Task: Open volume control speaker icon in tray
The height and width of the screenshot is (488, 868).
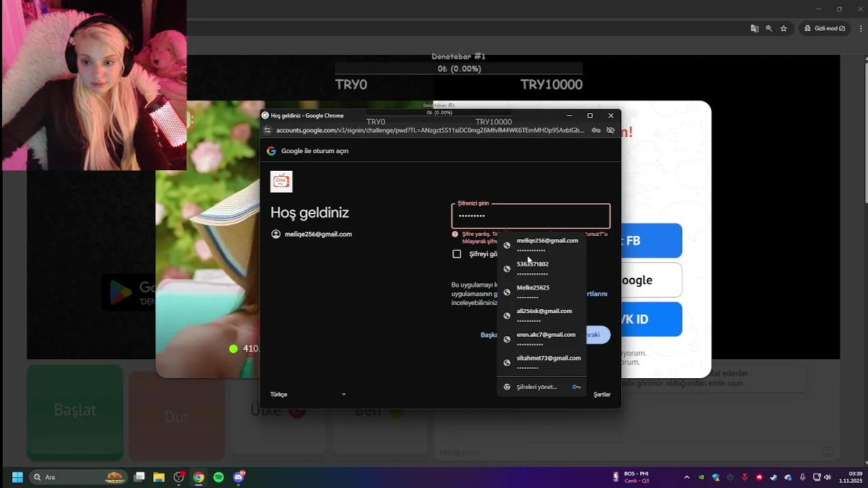Action: (x=827, y=477)
